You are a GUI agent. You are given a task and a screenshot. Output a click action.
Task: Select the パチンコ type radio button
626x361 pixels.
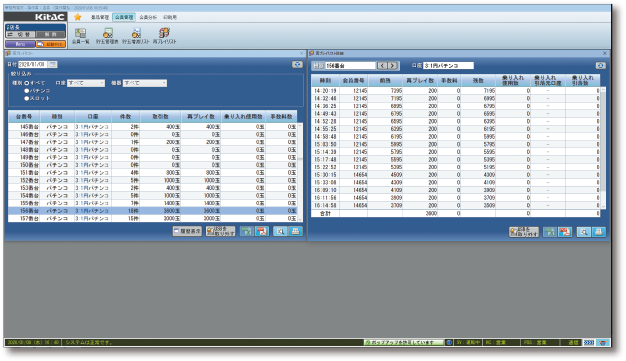coord(27,91)
